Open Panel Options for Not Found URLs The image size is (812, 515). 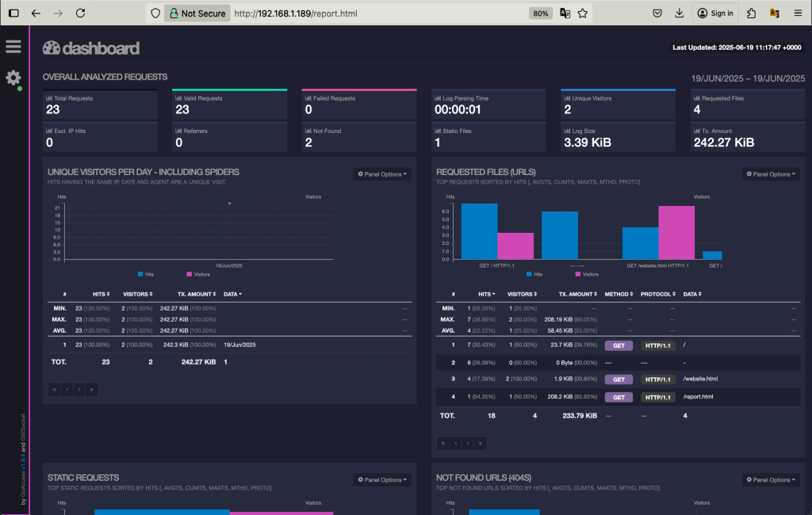[x=771, y=479]
